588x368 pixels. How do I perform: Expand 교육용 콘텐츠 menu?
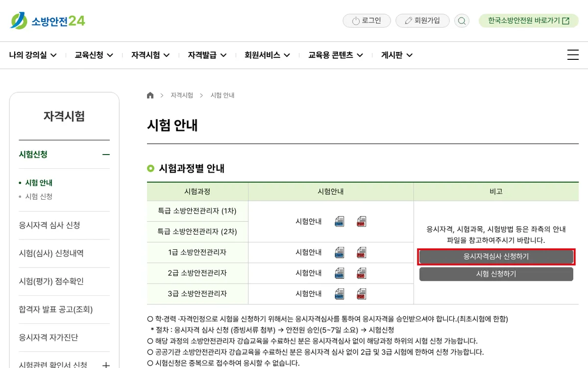(x=336, y=55)
